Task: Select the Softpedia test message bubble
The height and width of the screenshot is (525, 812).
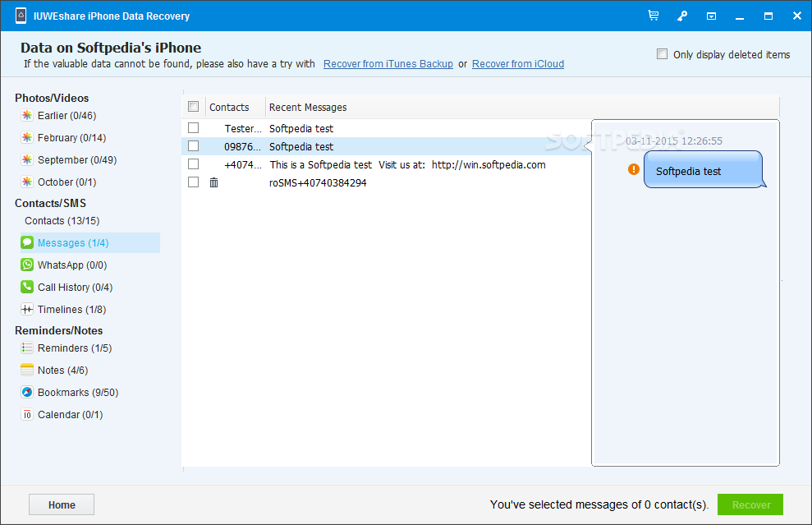Action: 704,169
